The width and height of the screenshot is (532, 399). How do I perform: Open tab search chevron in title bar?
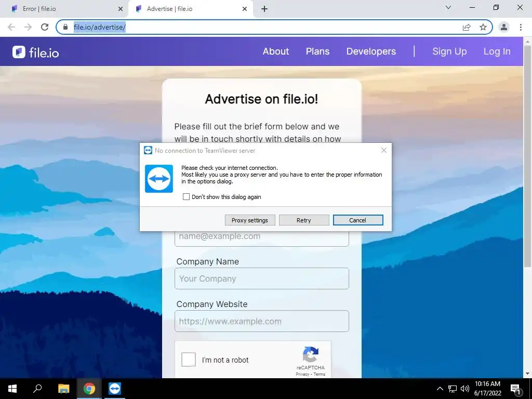(x=448, y=7)
